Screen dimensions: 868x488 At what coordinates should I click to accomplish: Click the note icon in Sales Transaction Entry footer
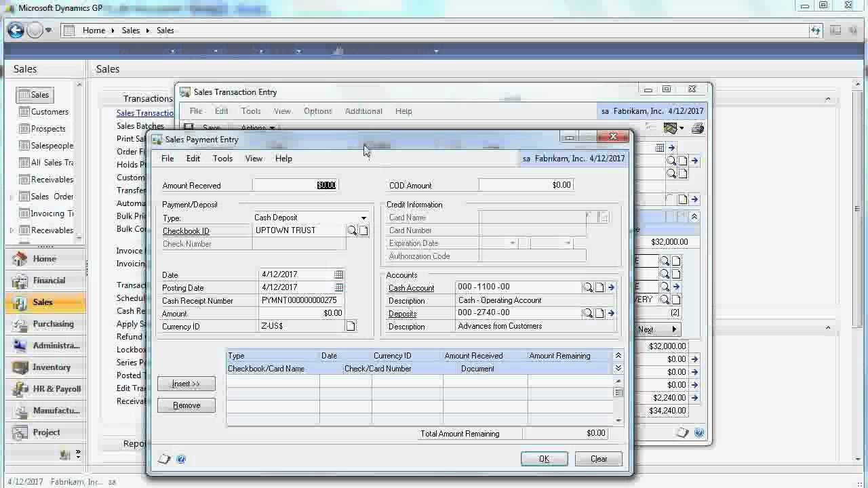click(683, 432)
